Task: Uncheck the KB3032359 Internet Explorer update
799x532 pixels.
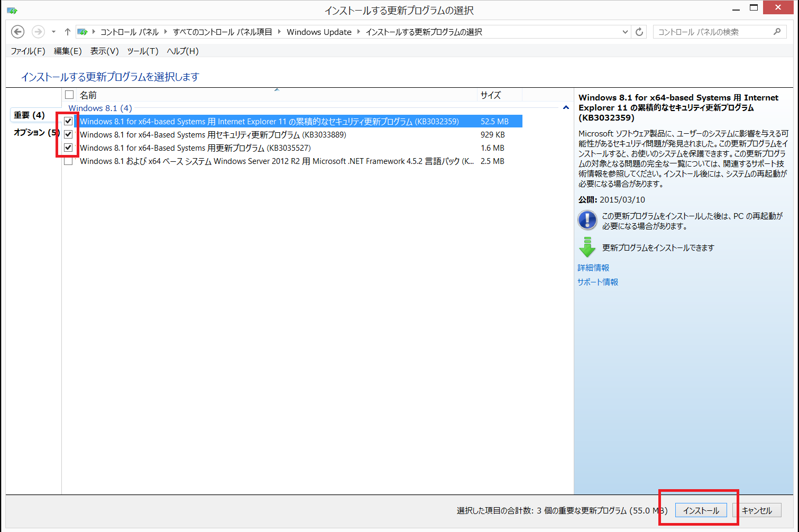Action: pos(68,121)
